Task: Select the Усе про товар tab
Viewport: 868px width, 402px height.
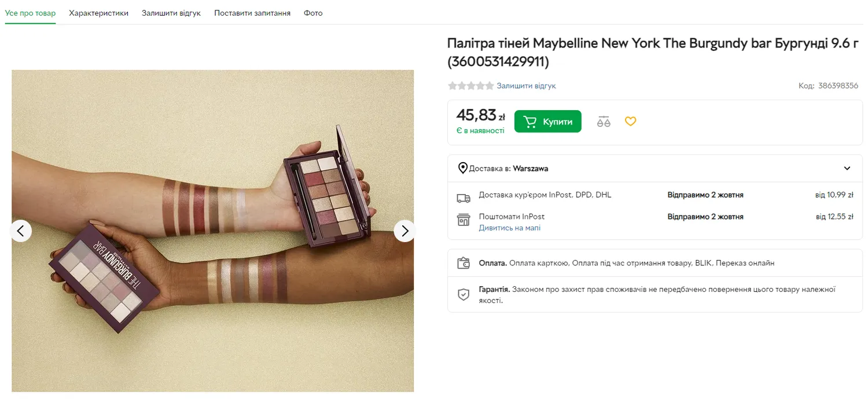Action: click(30, 13)
